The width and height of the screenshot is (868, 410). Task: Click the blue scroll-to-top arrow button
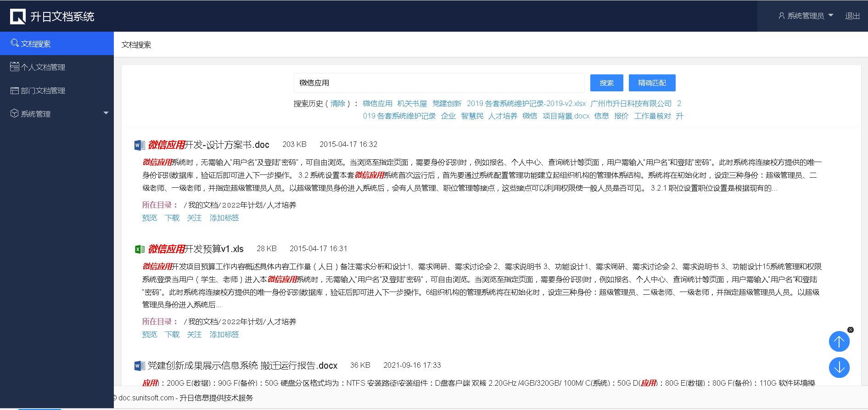pos(839,342)
